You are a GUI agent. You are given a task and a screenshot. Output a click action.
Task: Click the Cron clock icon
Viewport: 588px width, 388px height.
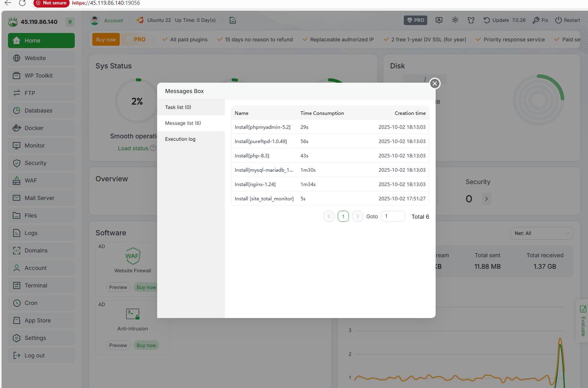[x=17, y=303]
